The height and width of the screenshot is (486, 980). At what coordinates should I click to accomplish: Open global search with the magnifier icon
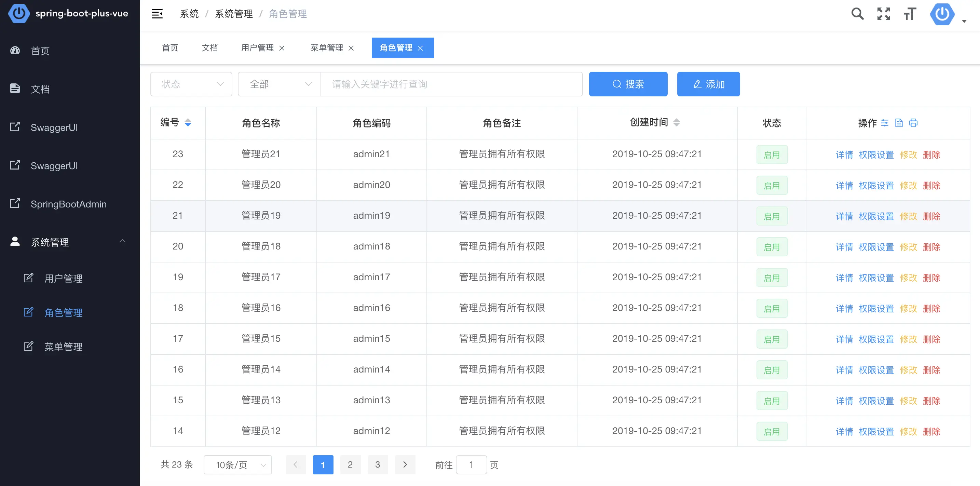pos(858,13)
